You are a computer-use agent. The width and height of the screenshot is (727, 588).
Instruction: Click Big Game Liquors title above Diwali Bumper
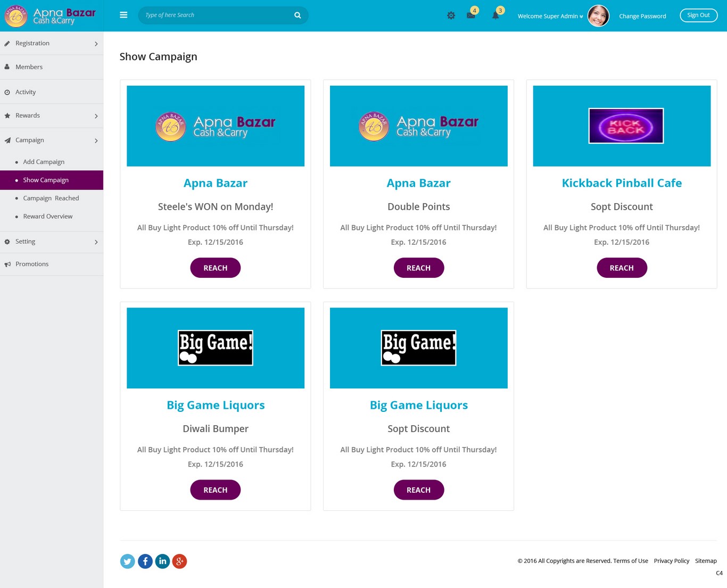tap(216, 405)
